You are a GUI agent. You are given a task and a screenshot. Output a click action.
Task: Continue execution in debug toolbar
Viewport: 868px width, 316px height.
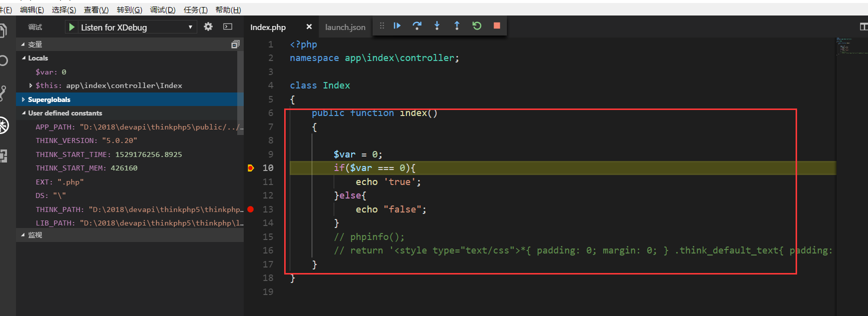[397, 25]
